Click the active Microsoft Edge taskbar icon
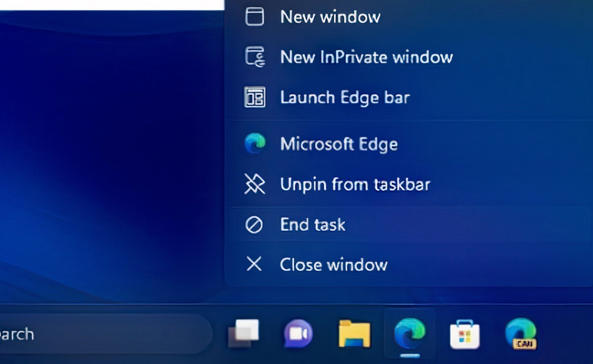Viewport: 593px width, 364px height. (x=409, y=334)
